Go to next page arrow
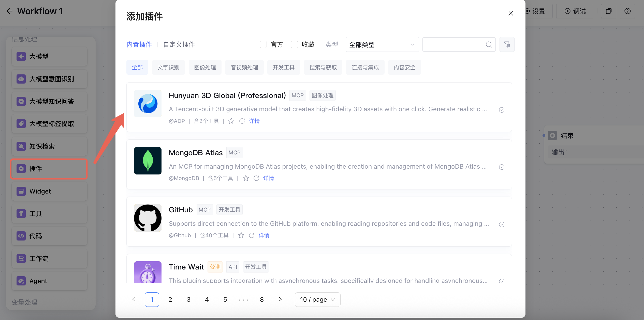644x320 pixels. tap(280, 299)
